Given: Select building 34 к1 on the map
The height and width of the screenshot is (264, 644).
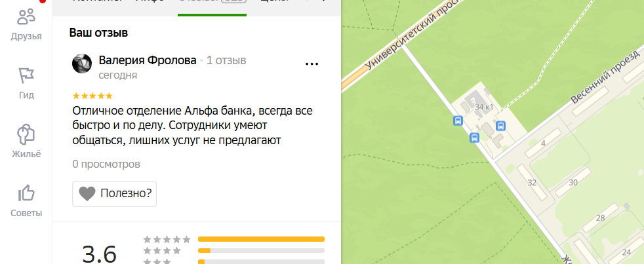Looking at the screenshot, I should tap(483, 107).
